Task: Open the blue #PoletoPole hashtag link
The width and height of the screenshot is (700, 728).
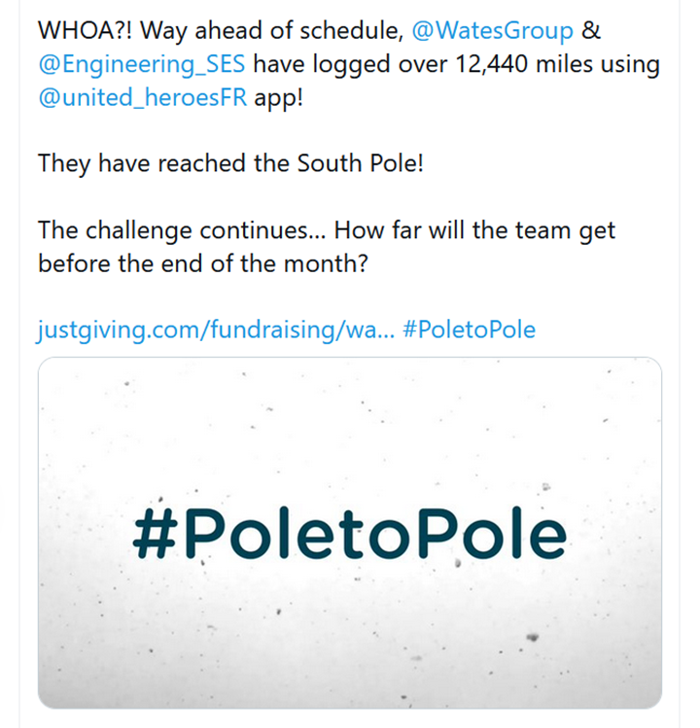Action: click(468, 329)
